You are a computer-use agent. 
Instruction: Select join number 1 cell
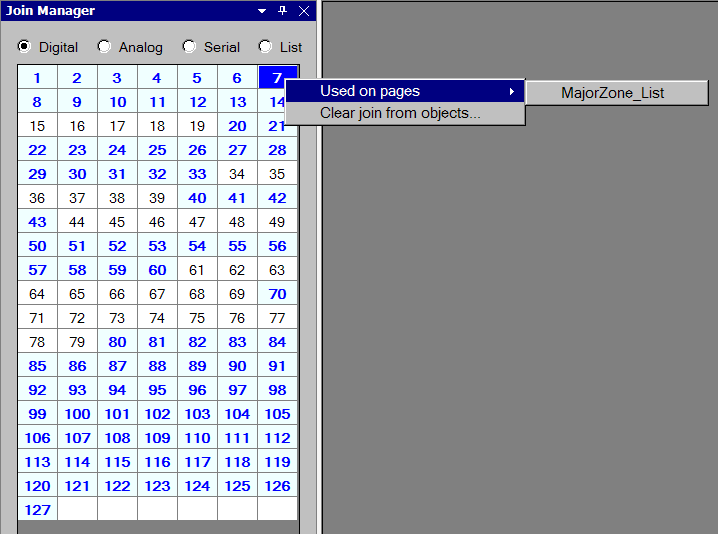(x=37, y=78)
